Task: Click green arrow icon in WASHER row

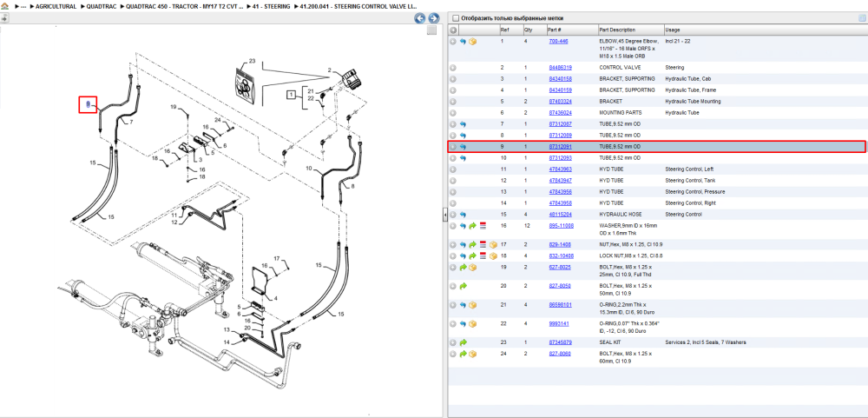Action: 473,226
